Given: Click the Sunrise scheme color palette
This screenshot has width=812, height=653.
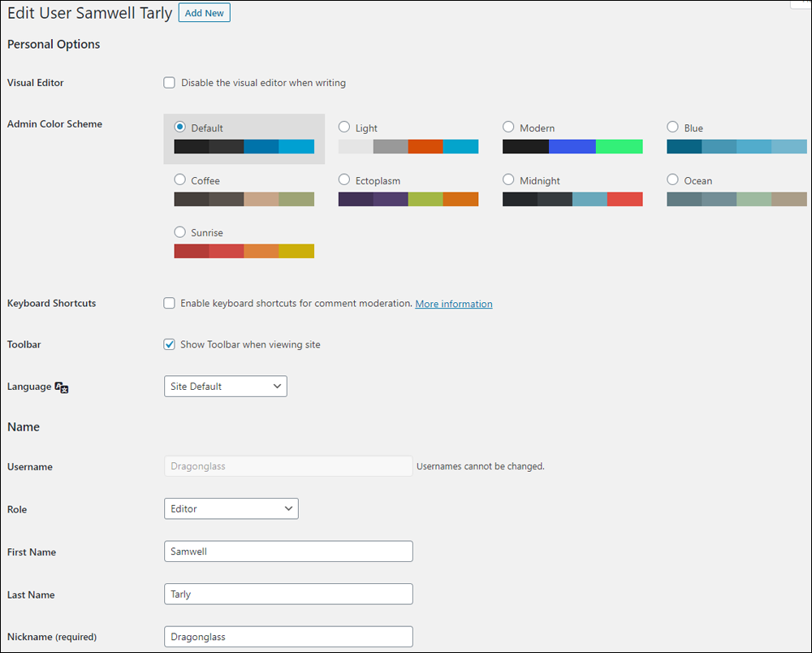Looking at the screenshot, I should coord(244,251).
